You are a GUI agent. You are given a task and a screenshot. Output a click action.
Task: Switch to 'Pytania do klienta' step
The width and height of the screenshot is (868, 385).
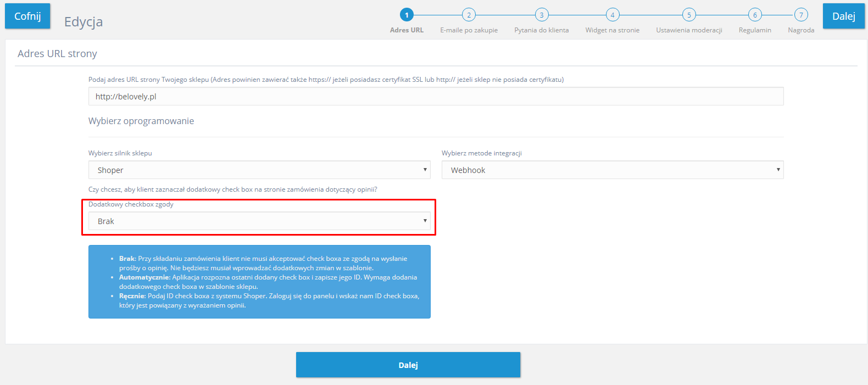tap(542, 30)
